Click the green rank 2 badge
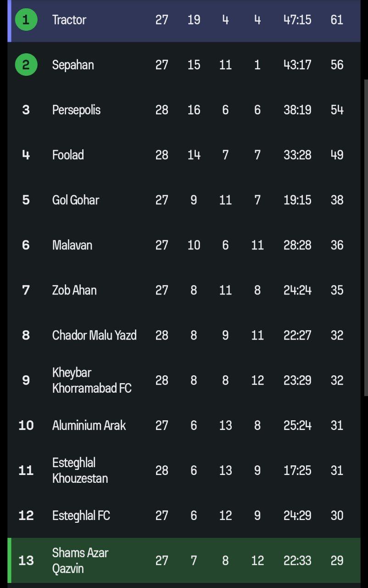Image resolution: width=368 pixels, height=588 pixels. coord(26,65)
